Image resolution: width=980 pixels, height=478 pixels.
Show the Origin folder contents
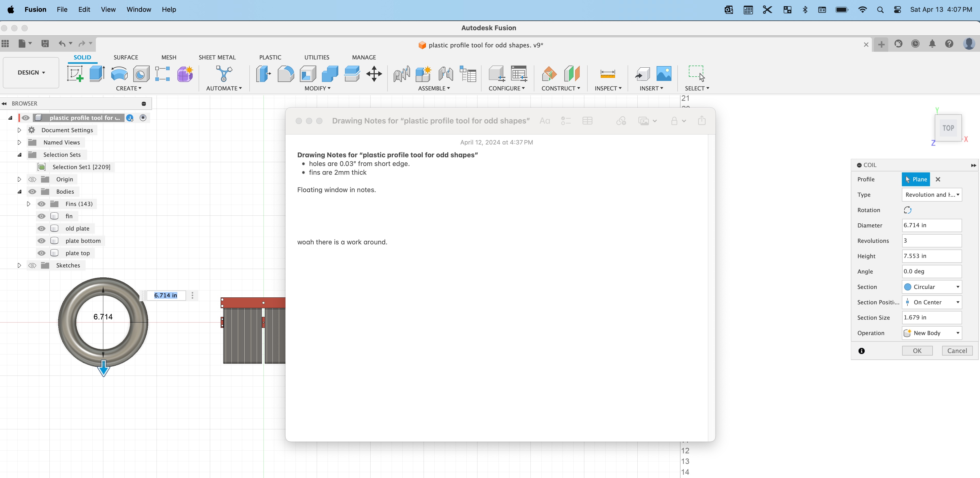coord(19,179)
